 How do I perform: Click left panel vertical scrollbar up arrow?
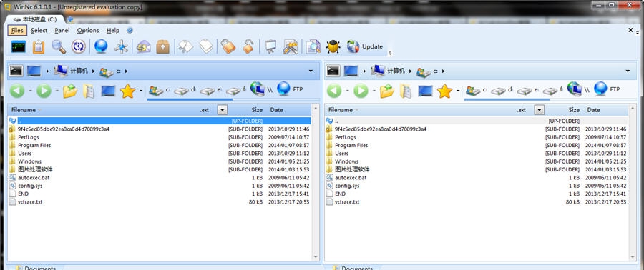click(x=316, y=109)
